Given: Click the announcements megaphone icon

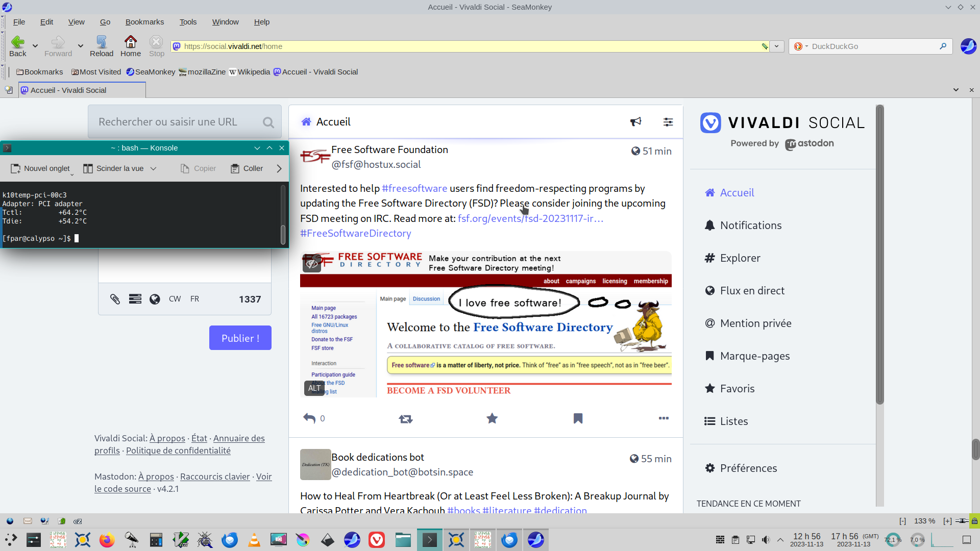Looking at the screenshot, I should 635,122.
